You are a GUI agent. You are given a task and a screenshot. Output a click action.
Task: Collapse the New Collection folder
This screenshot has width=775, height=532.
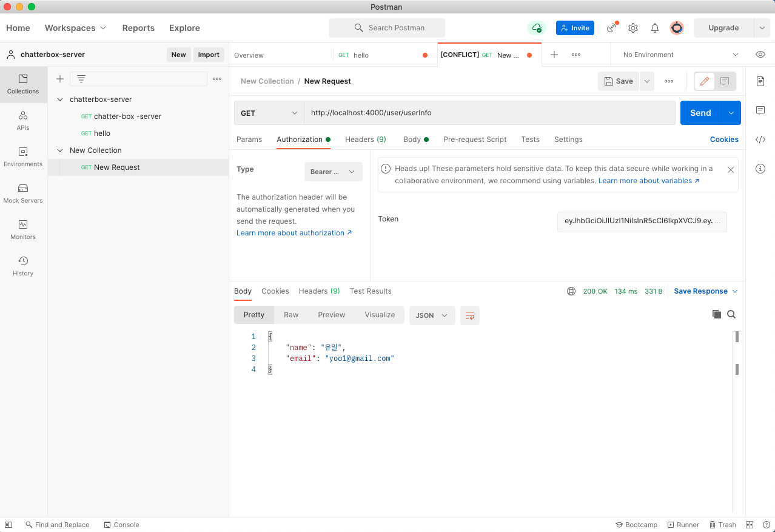[60, 150]
